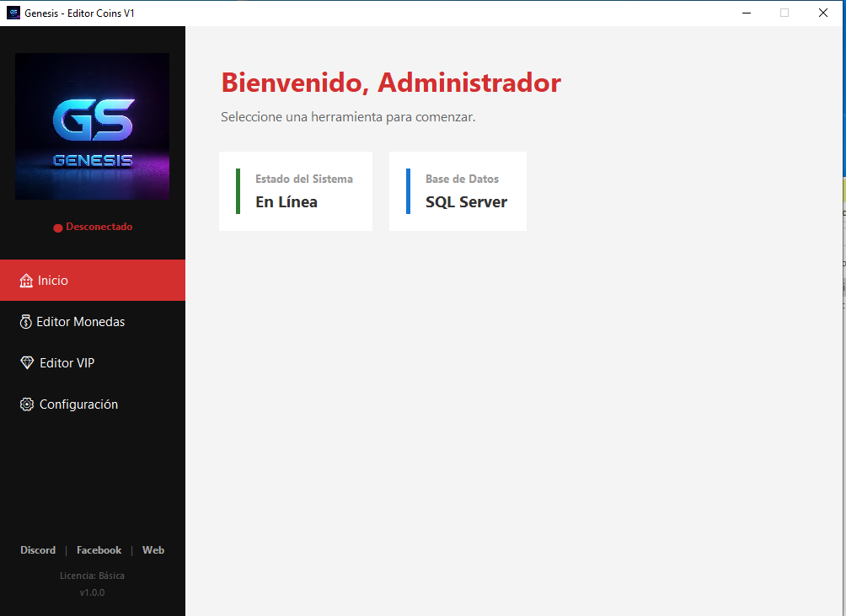Close the Genesis Editor Coins window
This screenshot has width=846, height=616.
[822, 13]
